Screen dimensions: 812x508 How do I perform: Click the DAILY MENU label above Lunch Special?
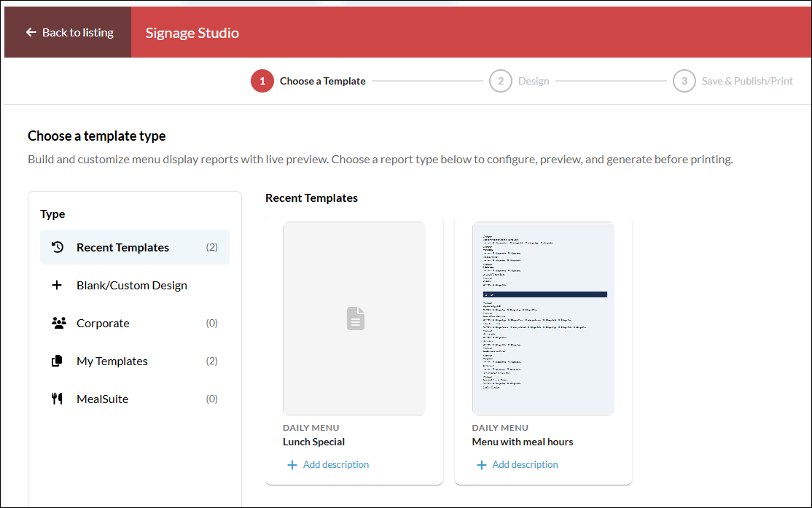pos(311,428)
